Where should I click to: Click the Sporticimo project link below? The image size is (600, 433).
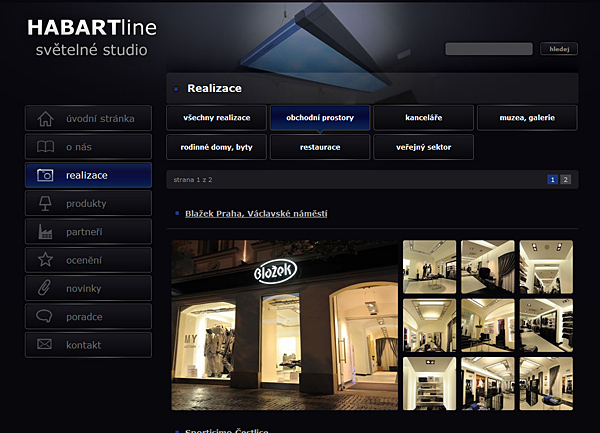tap(227, 431)
